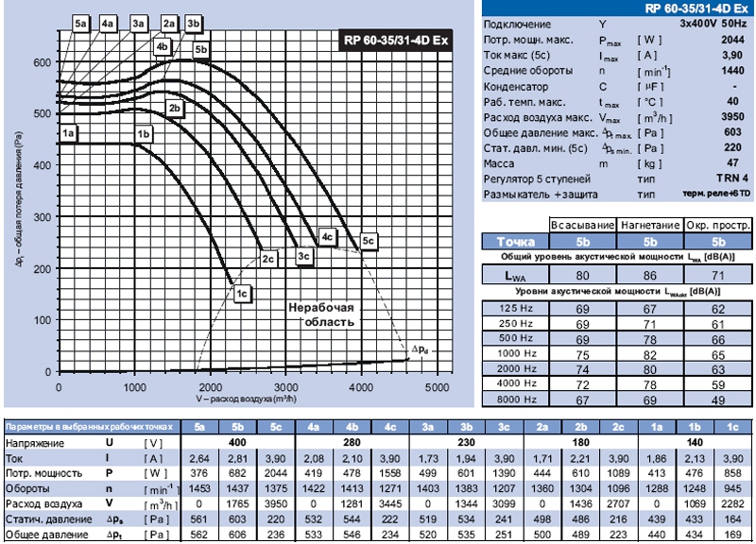Select the 1b label box on the graph
This screenshot has height=544, width=756.
[x=144, y=135]
